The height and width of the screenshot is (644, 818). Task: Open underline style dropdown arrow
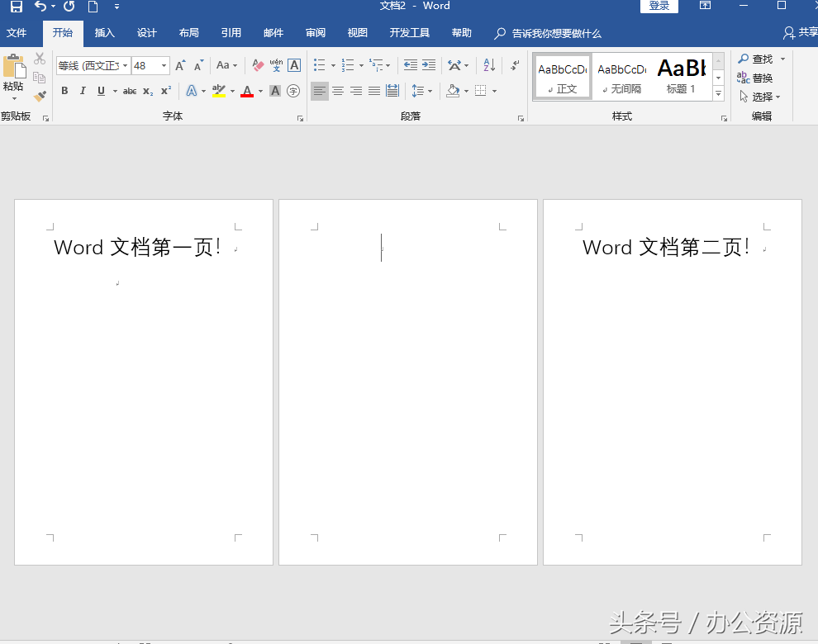[x=115, y=92]
